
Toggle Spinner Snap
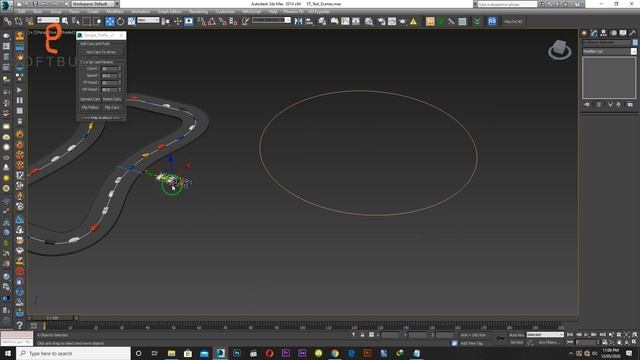(233, 21)
